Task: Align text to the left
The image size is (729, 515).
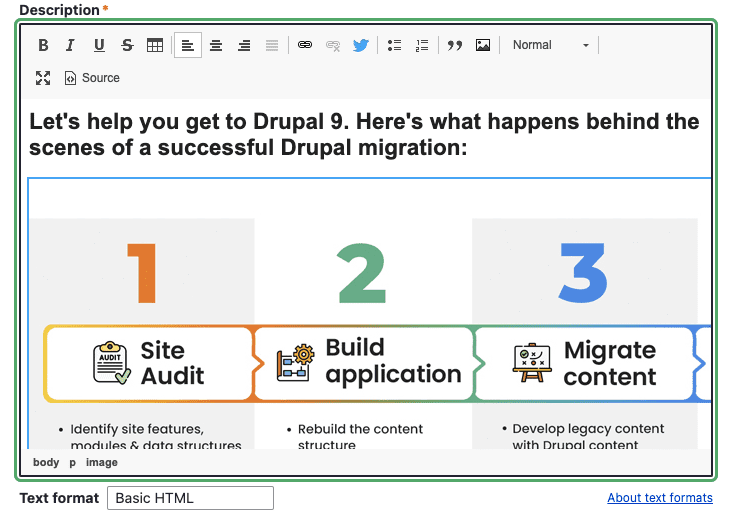Action: pyautogui.click(x=188, y=45)
